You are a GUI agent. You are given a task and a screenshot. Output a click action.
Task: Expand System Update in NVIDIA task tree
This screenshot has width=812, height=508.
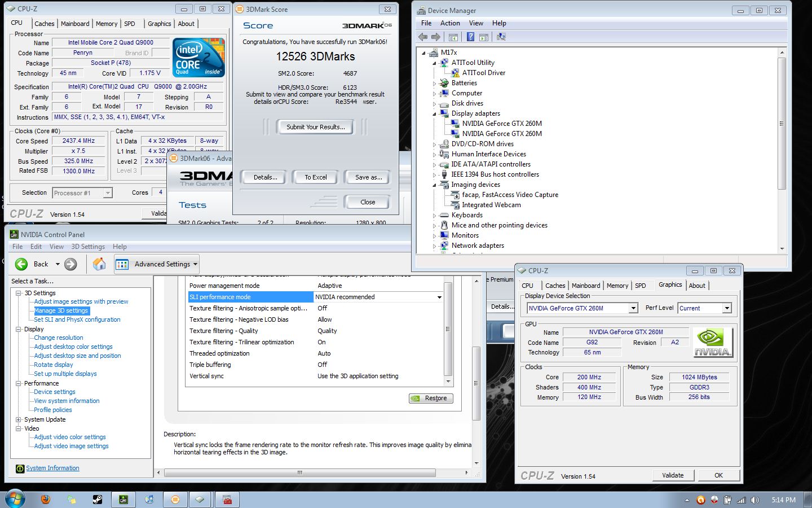click(x=19, y=419)
